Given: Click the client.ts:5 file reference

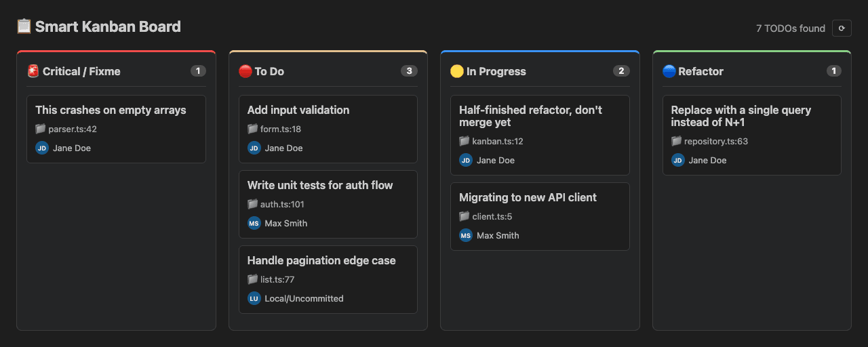Looking at the screenshot, I should (x=492, y=216).
